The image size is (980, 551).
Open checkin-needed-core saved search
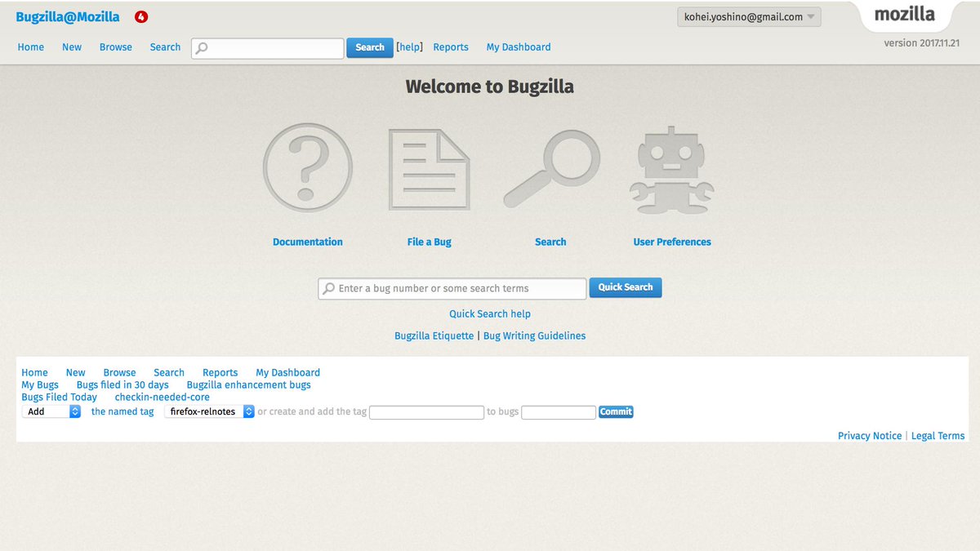click(163, 397)
